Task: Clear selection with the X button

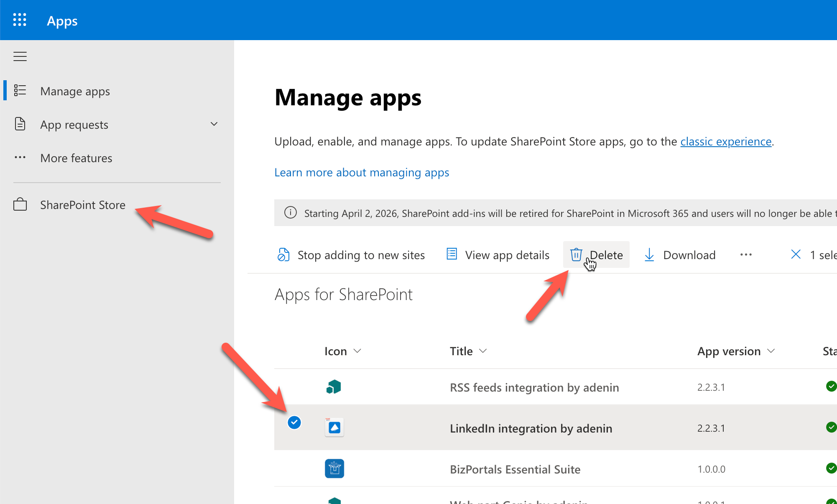Action: pos(796,254)
